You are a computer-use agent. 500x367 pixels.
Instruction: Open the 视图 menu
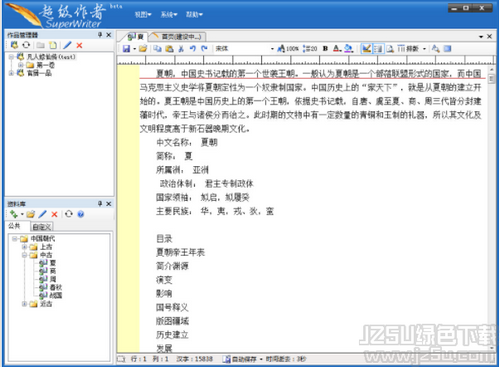(x=143, y=14)
